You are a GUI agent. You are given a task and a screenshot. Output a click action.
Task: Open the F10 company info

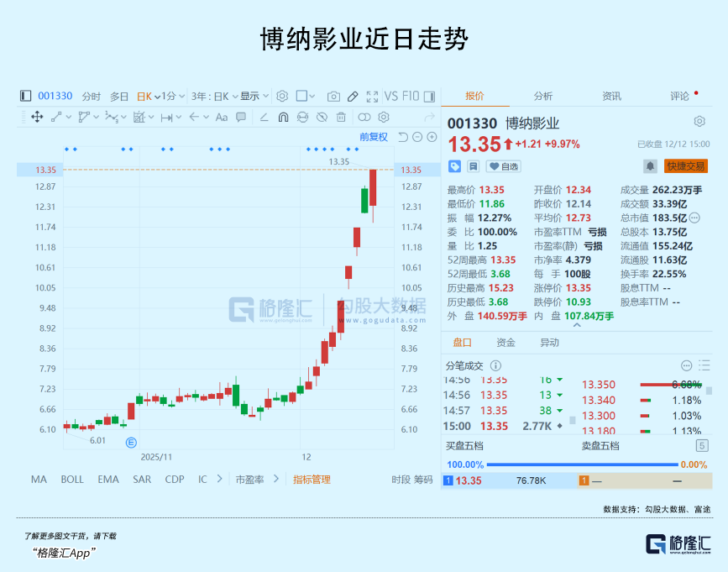point(411,96)
